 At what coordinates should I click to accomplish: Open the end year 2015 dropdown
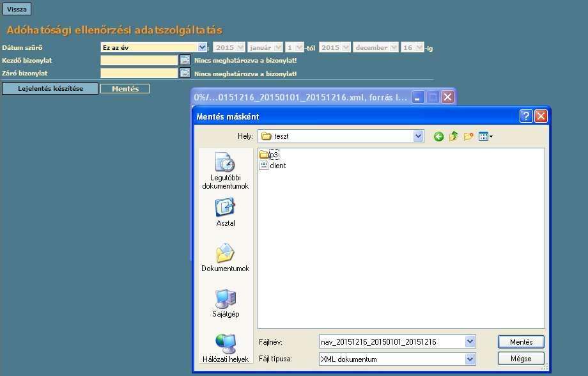334,47
